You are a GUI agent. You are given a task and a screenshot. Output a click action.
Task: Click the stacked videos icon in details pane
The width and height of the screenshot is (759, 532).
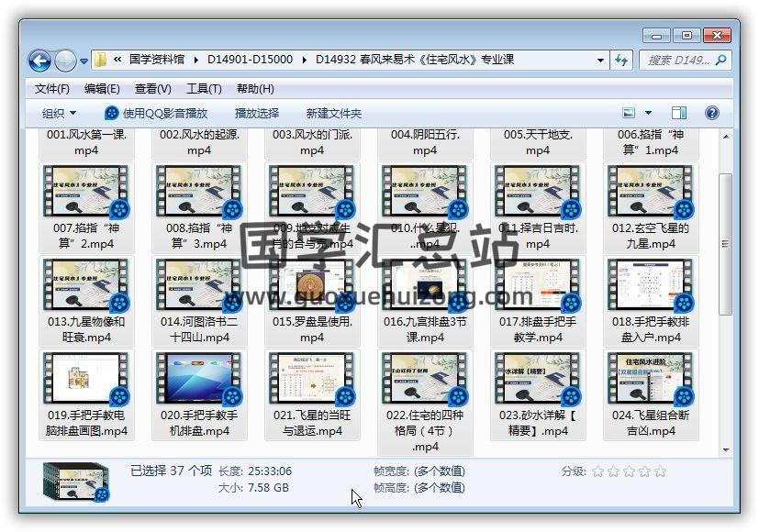pos(76,482)
